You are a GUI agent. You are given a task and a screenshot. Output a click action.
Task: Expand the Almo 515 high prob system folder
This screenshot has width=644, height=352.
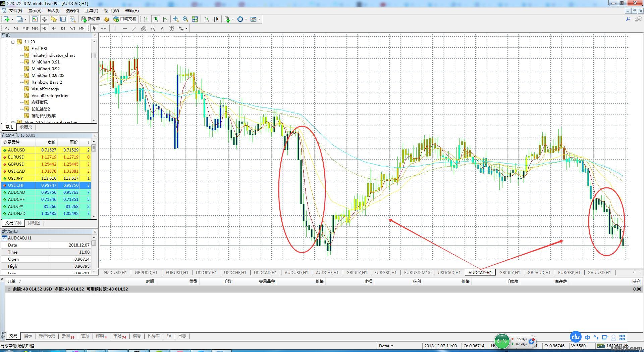[13, 122]
